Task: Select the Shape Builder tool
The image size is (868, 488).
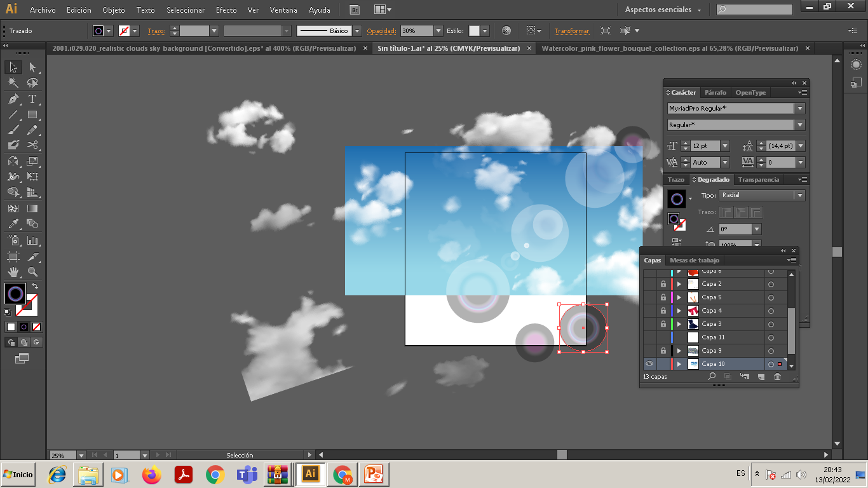Action: (13, 192)
